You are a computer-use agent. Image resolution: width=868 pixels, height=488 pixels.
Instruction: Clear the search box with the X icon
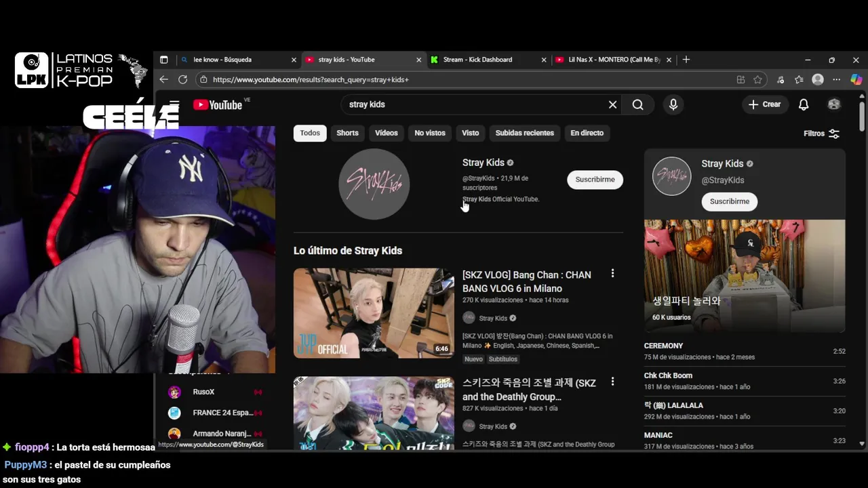[x=612, y=104]
